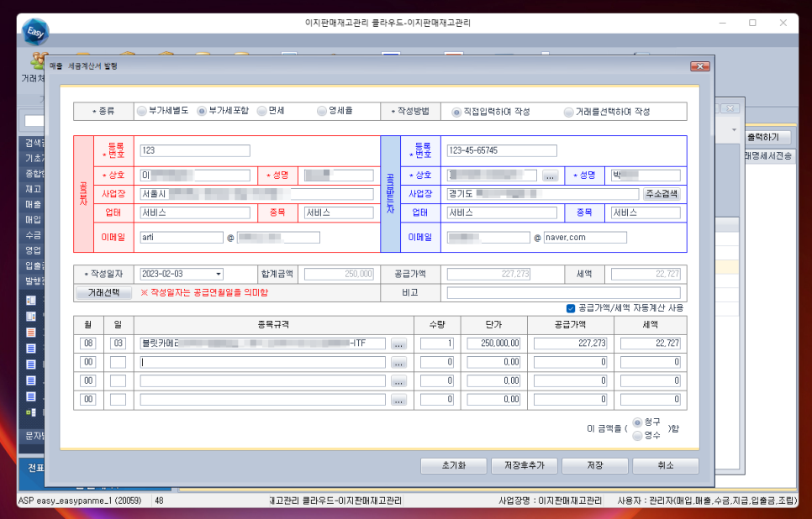Click supplier 등록번호 field containing 123
The width and height of the screenshot is (812, 519).
click(x=195, y=150)
